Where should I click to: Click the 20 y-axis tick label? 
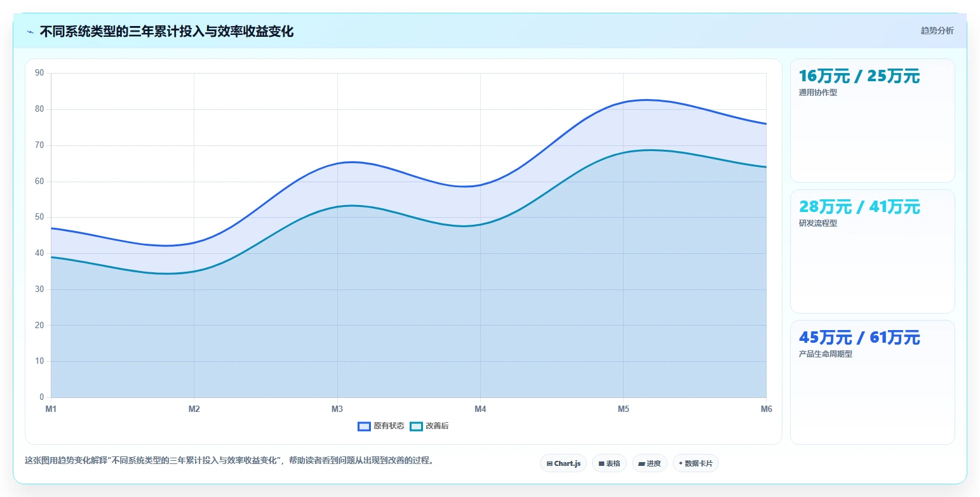39,326
